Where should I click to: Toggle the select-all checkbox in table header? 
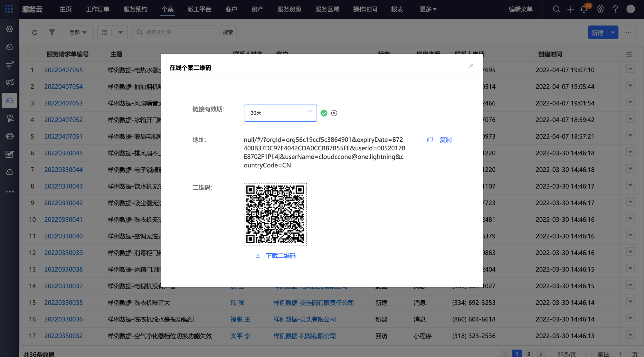point(31,54)
